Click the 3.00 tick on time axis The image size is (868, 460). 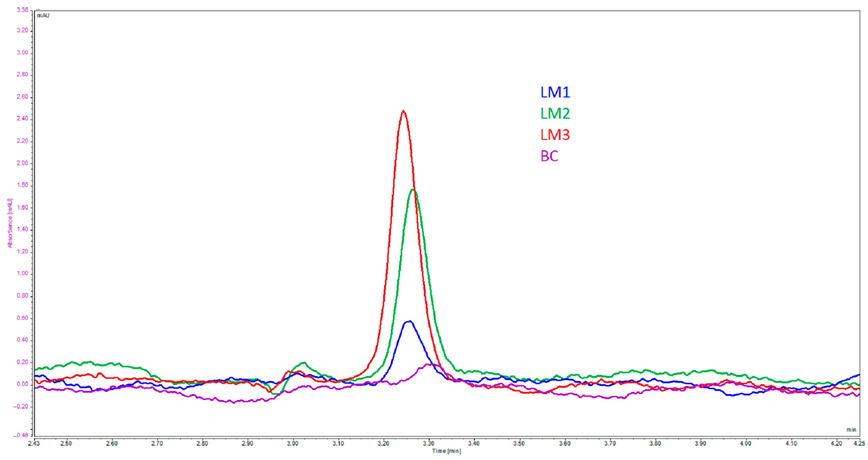[x=293, y=443]
